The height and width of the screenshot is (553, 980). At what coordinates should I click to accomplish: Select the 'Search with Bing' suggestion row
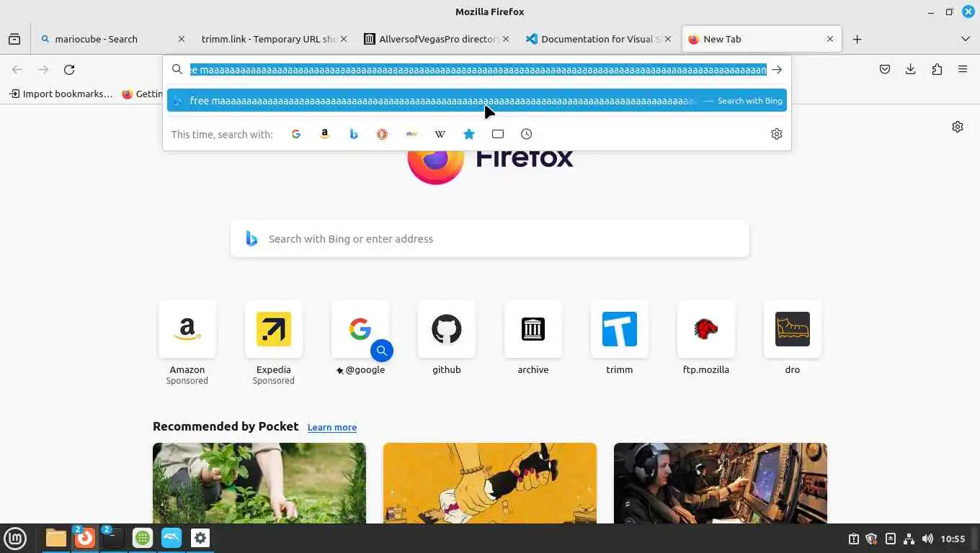point(477,101)
